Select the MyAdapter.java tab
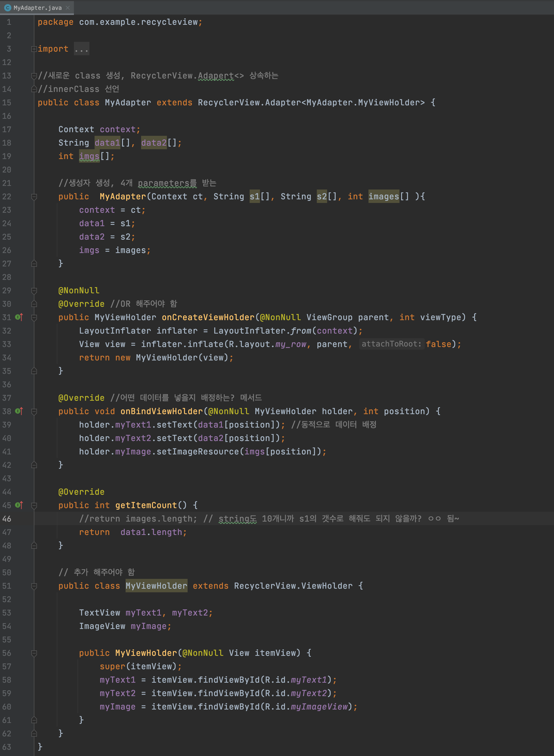The height and width of the screenshot is (756, 554). point(37,8)
